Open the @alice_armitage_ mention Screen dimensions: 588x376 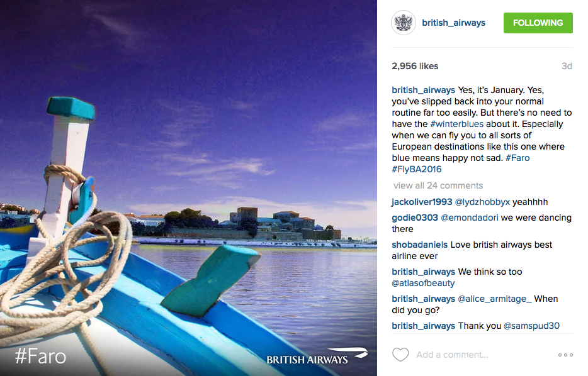[x=495, y=299]
